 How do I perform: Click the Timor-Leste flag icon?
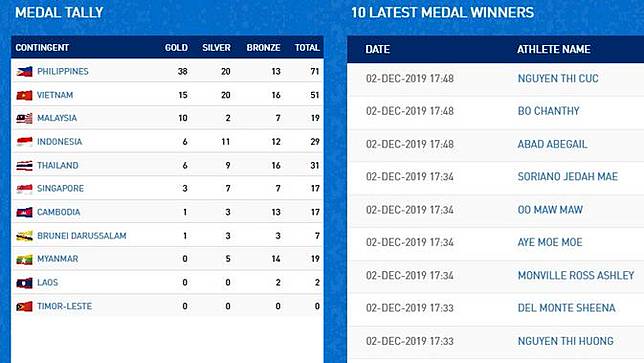point(24,306)
